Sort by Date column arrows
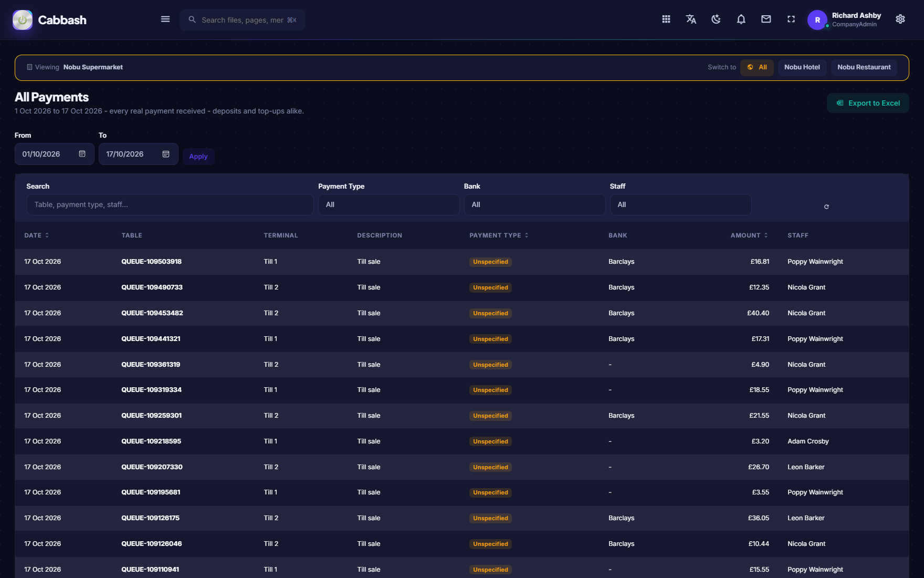Screen dimensions: 924x578 pyautogui.click(x=47, y=235)
